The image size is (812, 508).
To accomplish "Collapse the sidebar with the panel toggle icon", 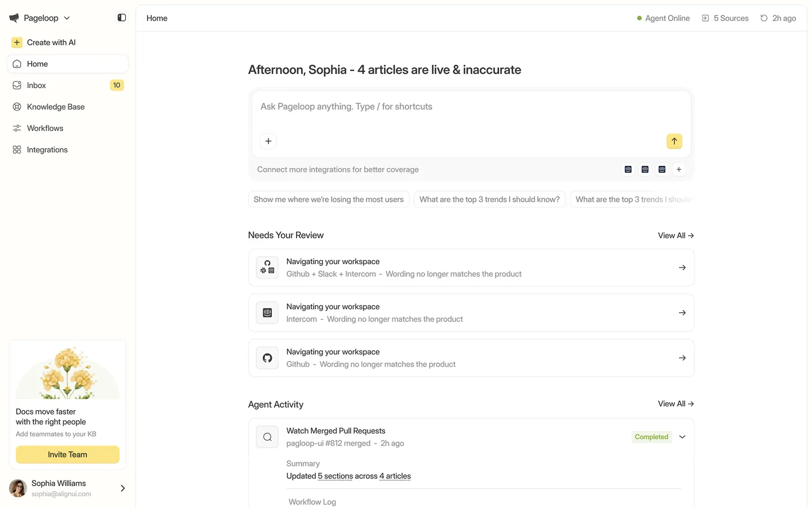I will click(122, 17).
